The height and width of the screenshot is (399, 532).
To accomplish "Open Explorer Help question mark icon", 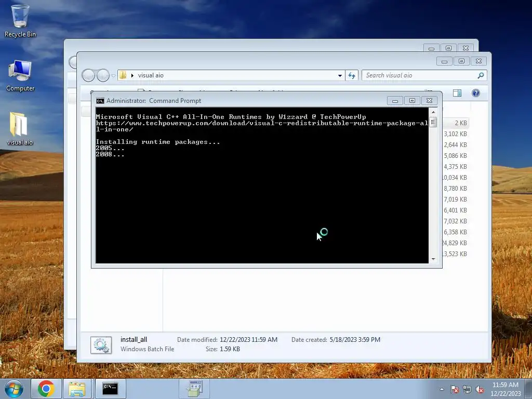I will [x=476, y=93].
